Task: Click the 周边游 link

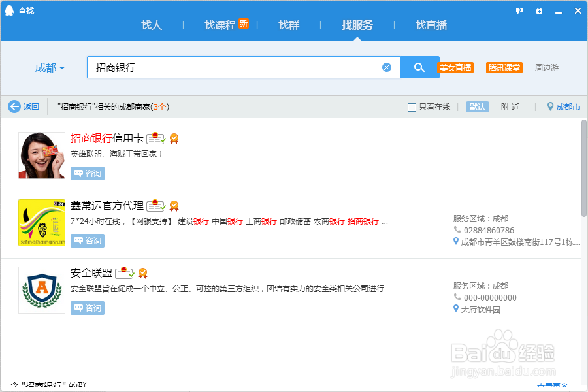Action: click(x=546, y=67)
